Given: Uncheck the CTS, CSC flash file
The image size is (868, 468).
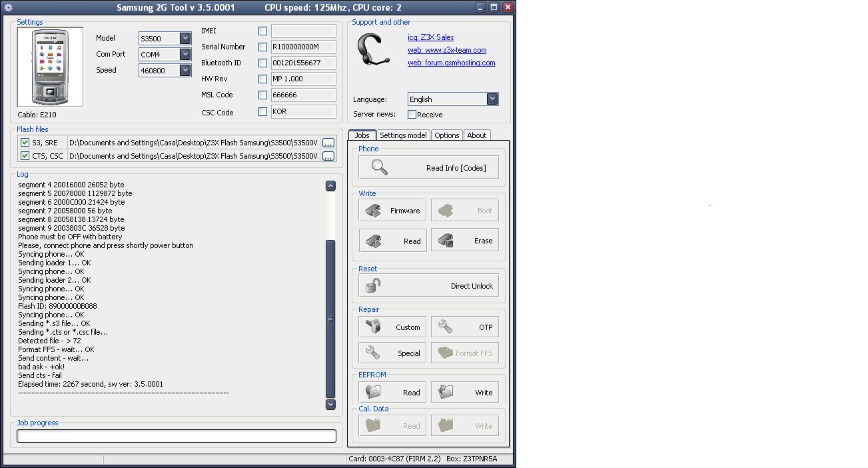Looking at the screenshot, I should (x=25, y=156).
